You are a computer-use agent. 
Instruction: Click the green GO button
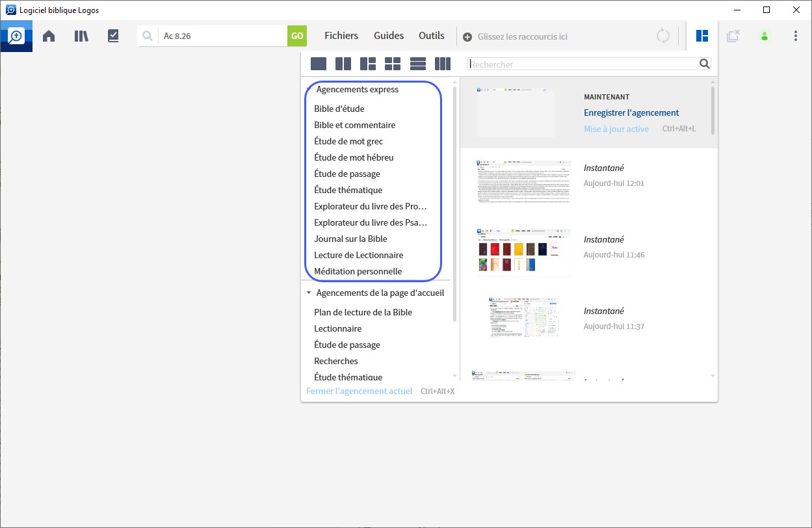click(x=297, y=36)
